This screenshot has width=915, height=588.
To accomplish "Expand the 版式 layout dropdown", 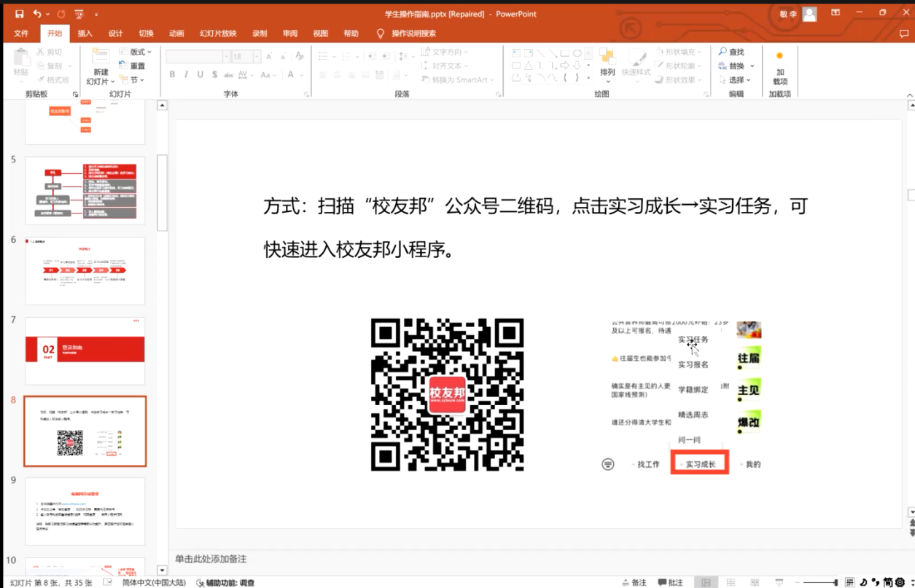I will [136, 52].
